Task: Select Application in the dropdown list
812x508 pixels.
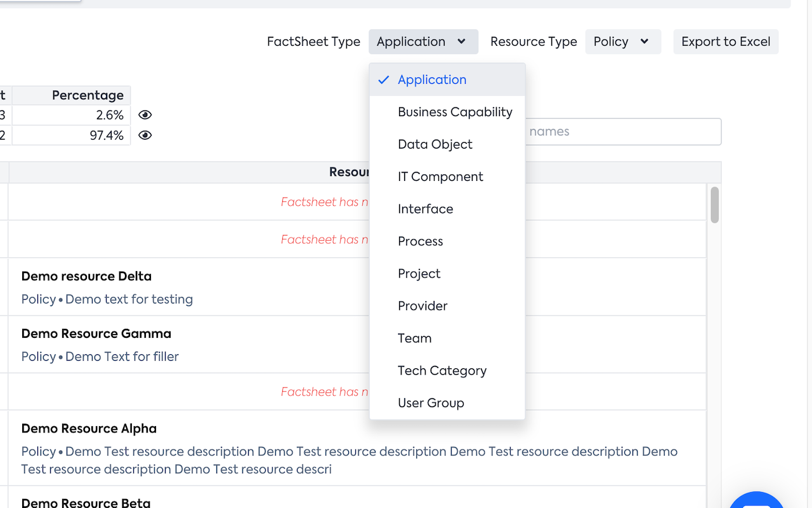Action: pyautogui.click(x=447, y=79)
